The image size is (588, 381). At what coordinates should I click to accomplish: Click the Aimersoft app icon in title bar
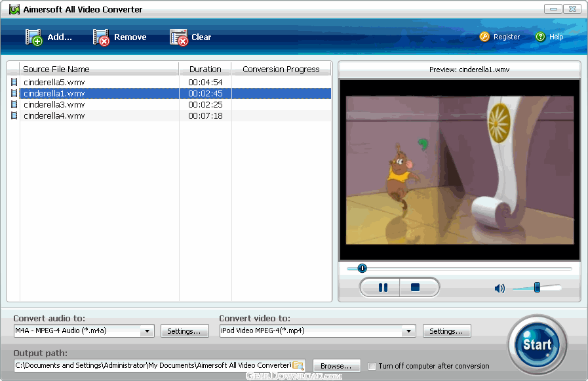(x=14, y=9)
